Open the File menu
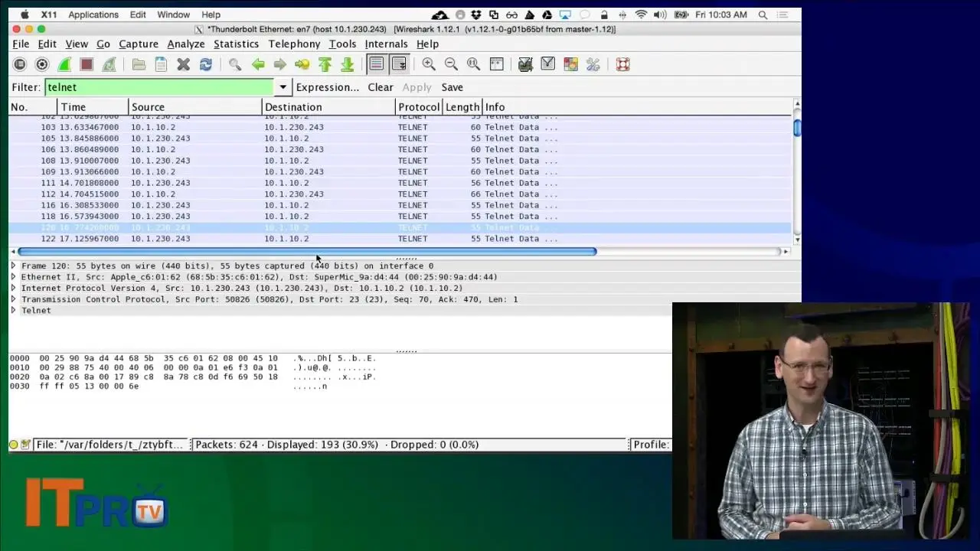The height and width of the screenshot is (551, 980). 21,44
